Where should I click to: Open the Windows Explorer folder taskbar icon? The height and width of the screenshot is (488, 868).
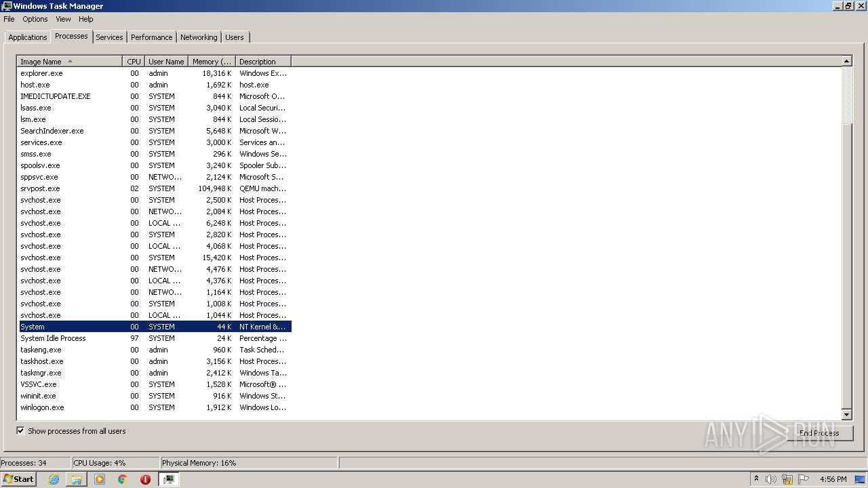point(77,479)
